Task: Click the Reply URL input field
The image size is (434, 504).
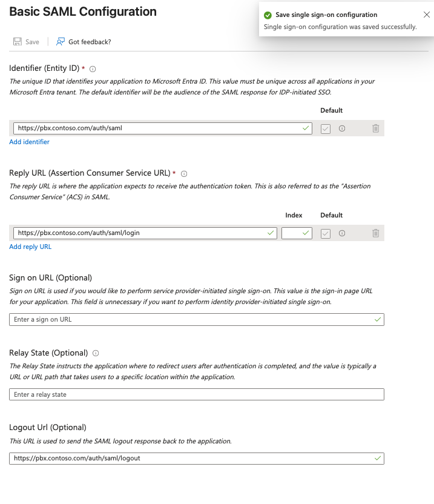Action: (x=139, y=233)
